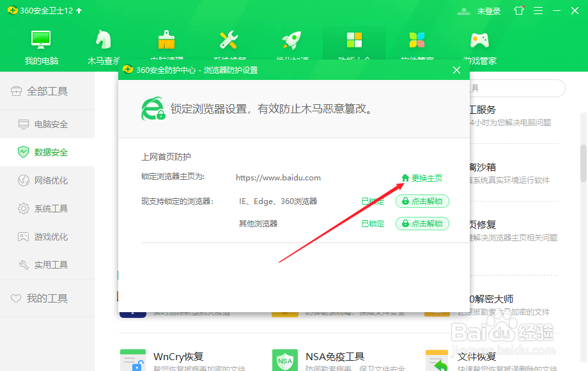Open the 解密大师 tool entry
The image size is (588, 371).
pyautogui.click(x=491, y=299)
